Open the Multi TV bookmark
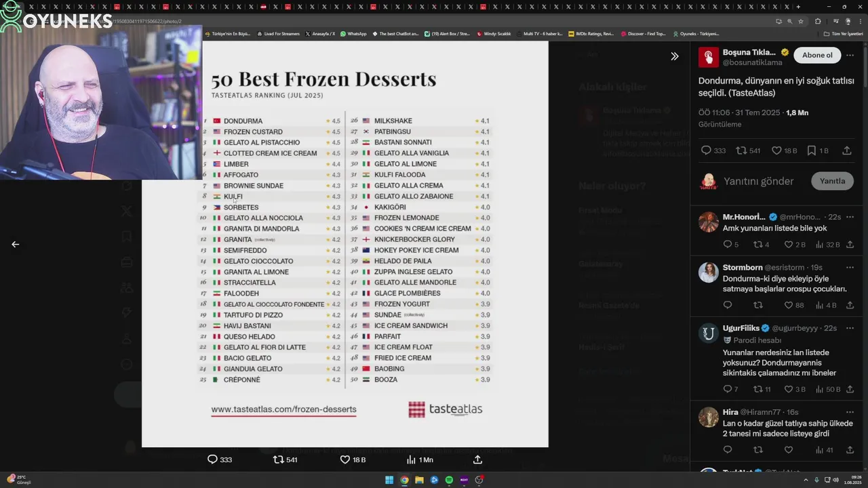This screenshot has width=868, height=488. point(540,33)
